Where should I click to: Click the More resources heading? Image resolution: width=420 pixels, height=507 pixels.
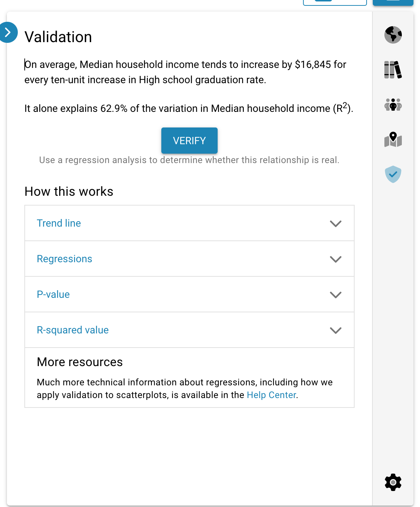pyautogui.click(x=80, y=362)
